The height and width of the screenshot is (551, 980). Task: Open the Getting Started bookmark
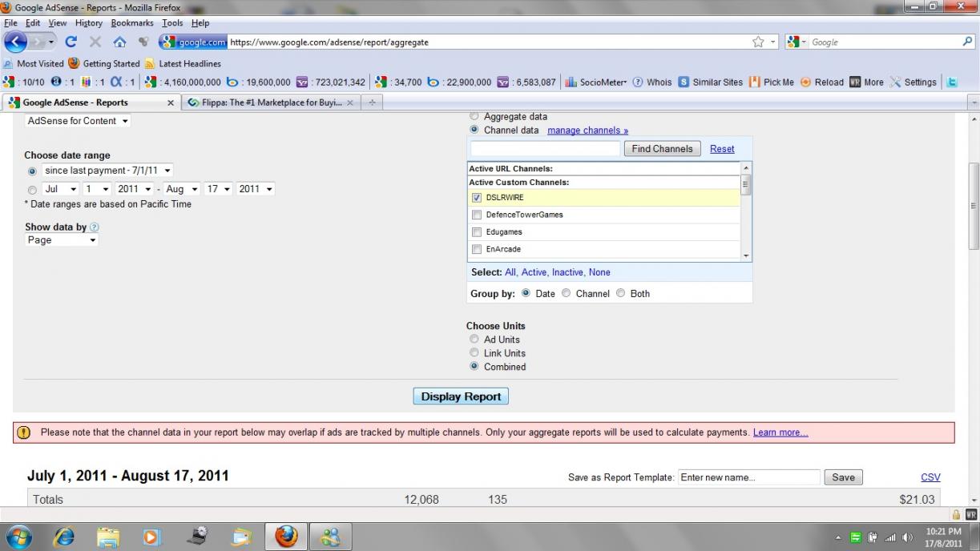[104, 63]
